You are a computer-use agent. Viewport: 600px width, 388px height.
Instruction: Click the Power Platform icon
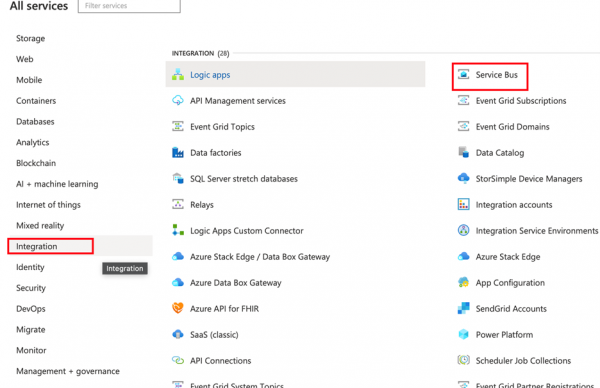click(x=463, y=334)
